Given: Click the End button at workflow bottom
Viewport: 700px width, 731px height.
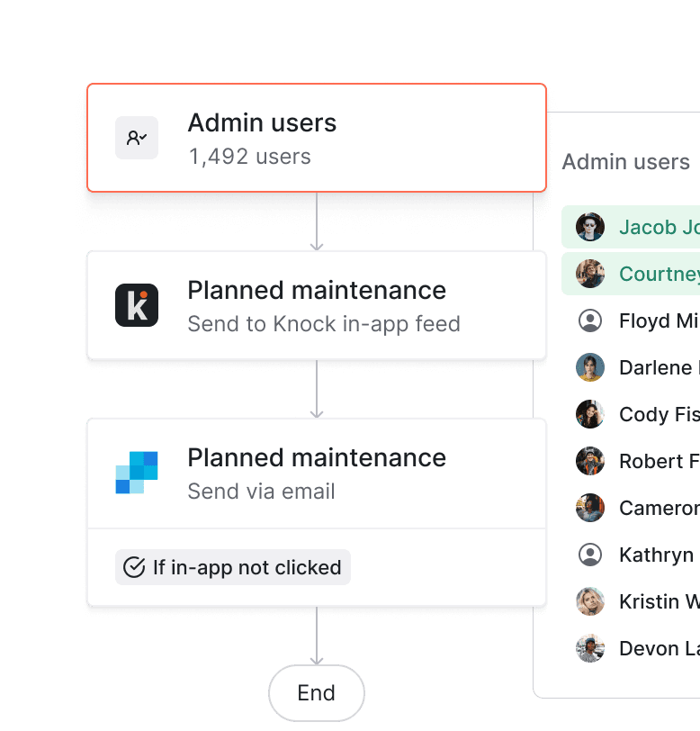Looking at the screenshot, I should click(316, 693).
